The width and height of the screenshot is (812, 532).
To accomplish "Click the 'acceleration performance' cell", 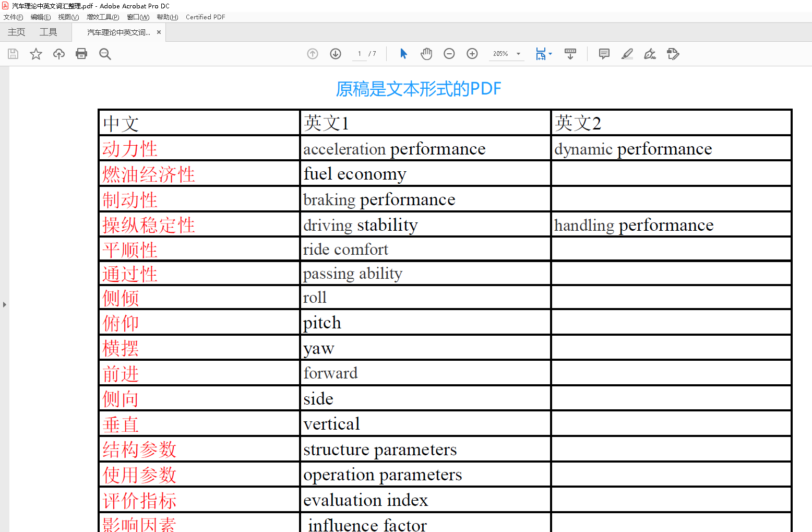I will [x=425, y=149].
